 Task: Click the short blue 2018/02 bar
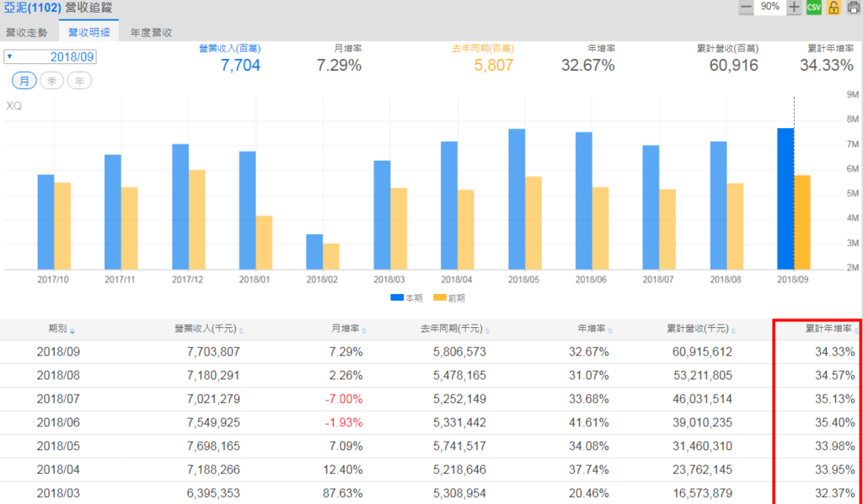[x=314, y=252]
